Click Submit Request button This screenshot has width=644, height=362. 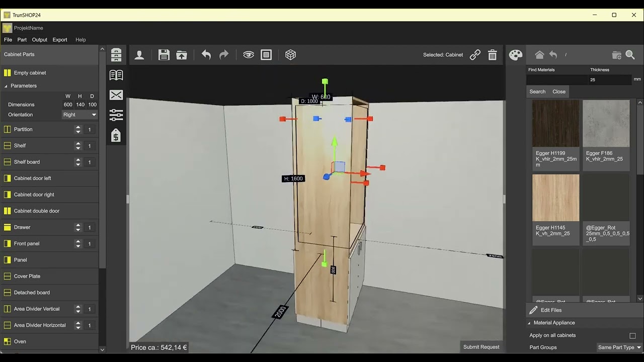[481, 347]
